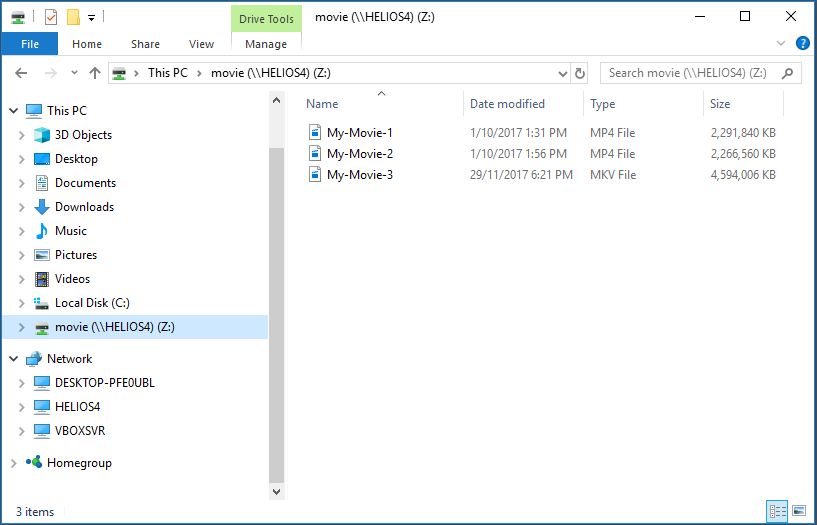Collapse the This PC tree node
The height and width of the screenshot is (525, 817).
tap(14, 110)
